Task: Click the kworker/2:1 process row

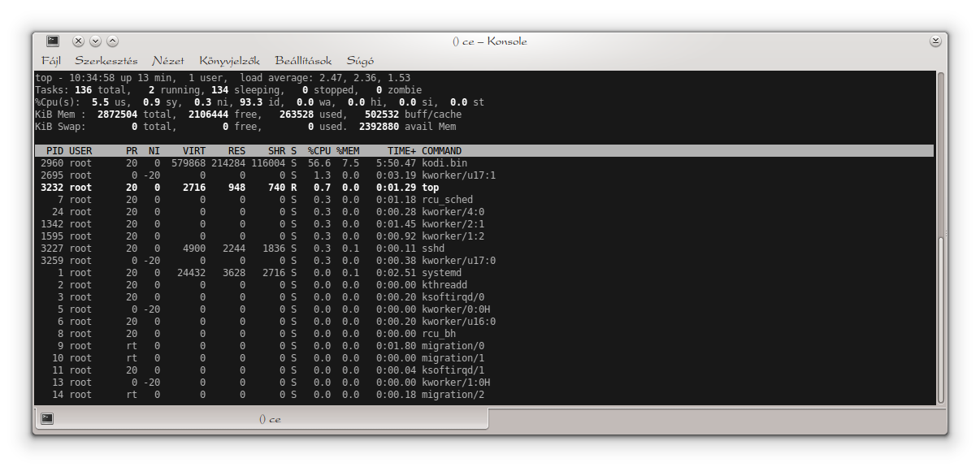Action: (483, 224)
